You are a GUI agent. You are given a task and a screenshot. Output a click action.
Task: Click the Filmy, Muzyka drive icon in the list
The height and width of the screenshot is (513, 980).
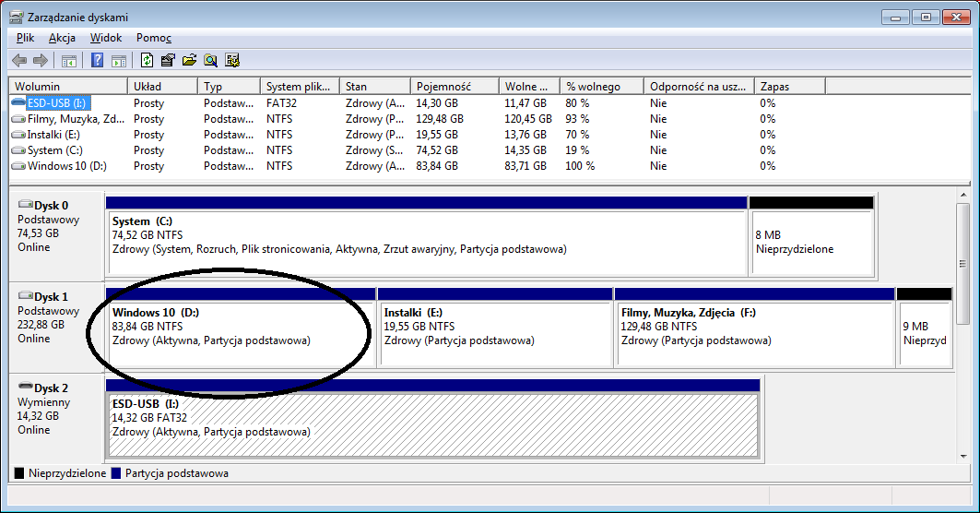[18, 119]
